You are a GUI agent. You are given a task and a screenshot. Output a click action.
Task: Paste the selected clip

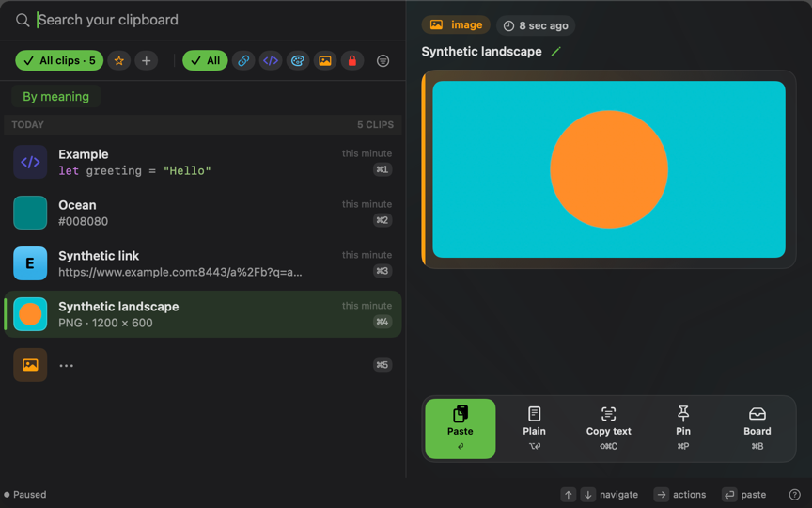460,429
